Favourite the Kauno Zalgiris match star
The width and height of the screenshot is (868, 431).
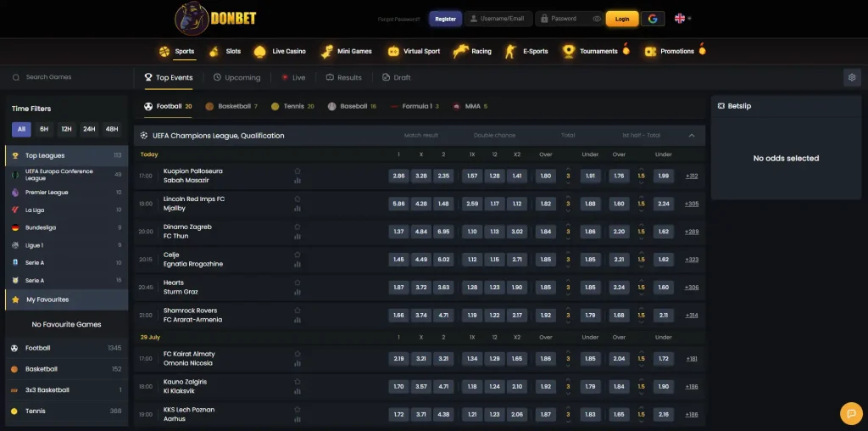298,382
